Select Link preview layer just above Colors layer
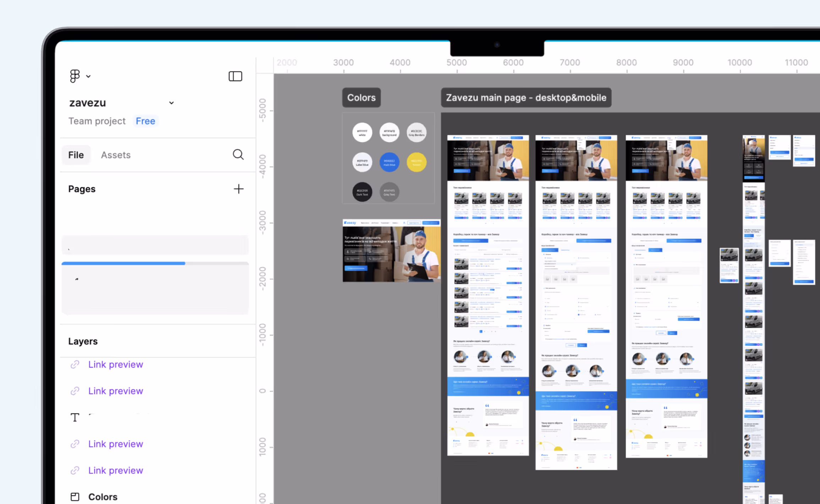820x504 pixels. click(x=116, y=470)
